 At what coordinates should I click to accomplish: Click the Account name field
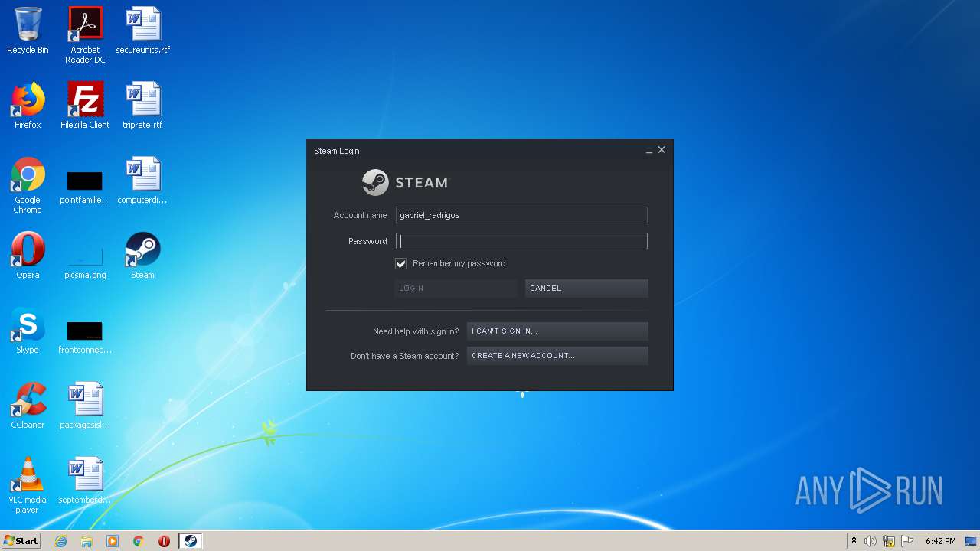coord(521,215)
